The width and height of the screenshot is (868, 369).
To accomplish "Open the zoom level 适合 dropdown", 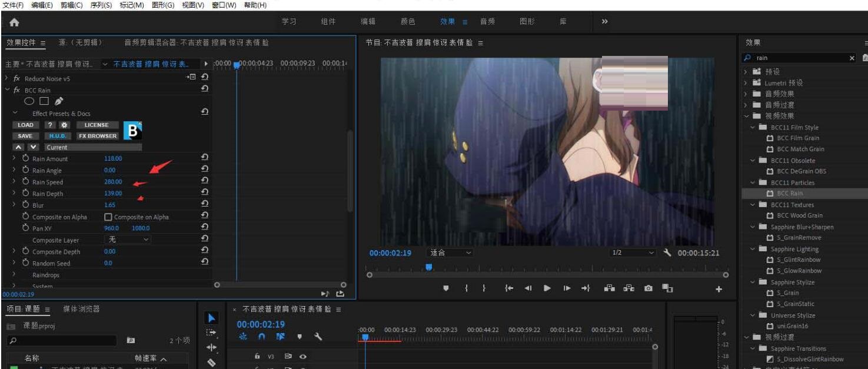I will coord(450,252).
